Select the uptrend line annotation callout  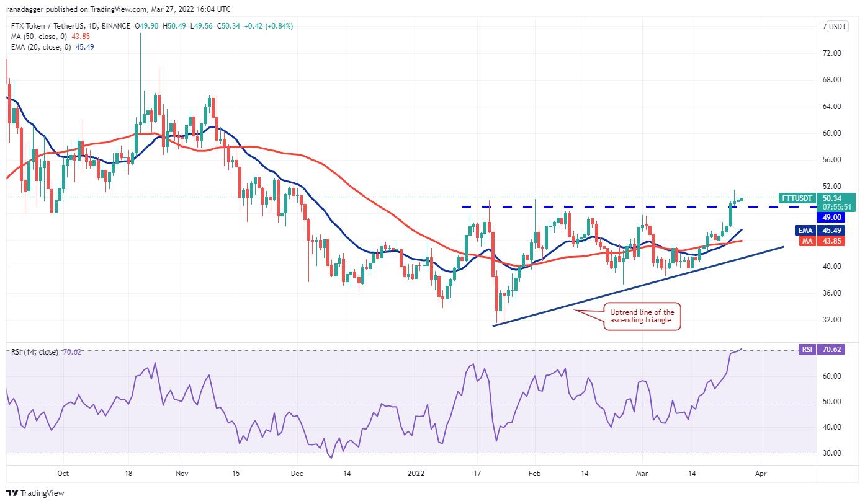643,317
